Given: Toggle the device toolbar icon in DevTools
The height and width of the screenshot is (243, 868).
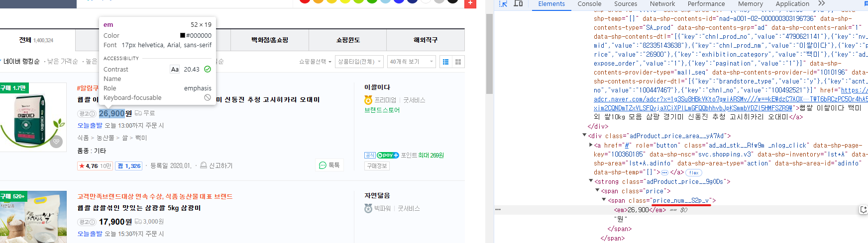Looking at the screenshot, I should coord(518,3).
